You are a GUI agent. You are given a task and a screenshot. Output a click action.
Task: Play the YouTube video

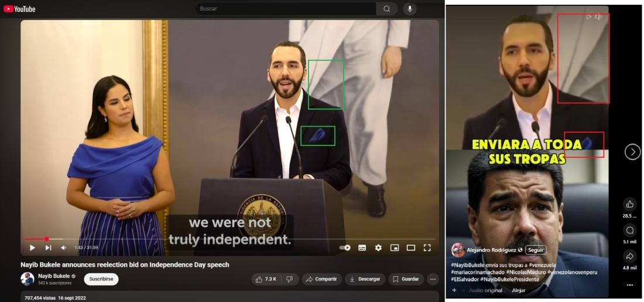click(32, 248)
